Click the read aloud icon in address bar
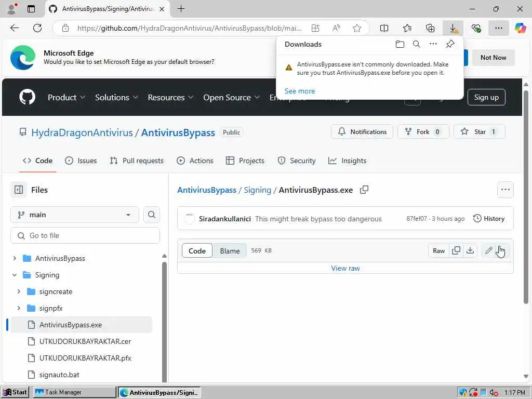The height and width of the screenshot is (399, 532). coord(336,28)
